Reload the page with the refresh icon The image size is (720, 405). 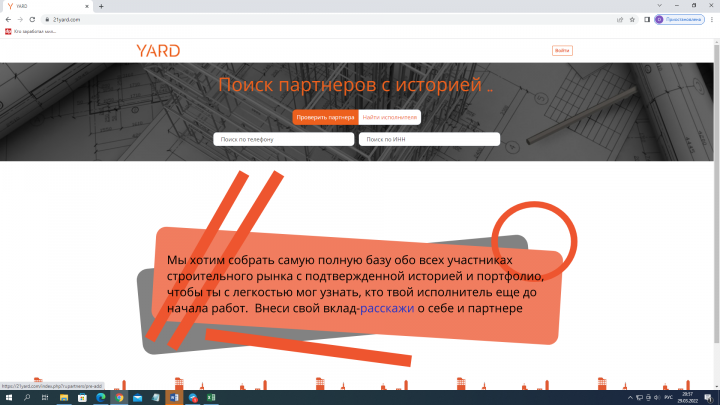(x=32, y=20)
